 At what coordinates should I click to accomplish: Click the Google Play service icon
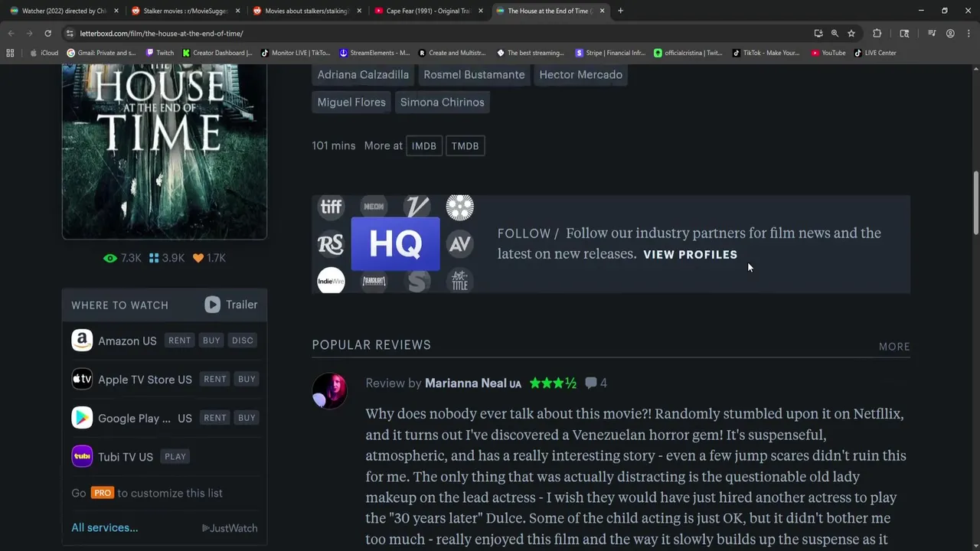[82, 418]
